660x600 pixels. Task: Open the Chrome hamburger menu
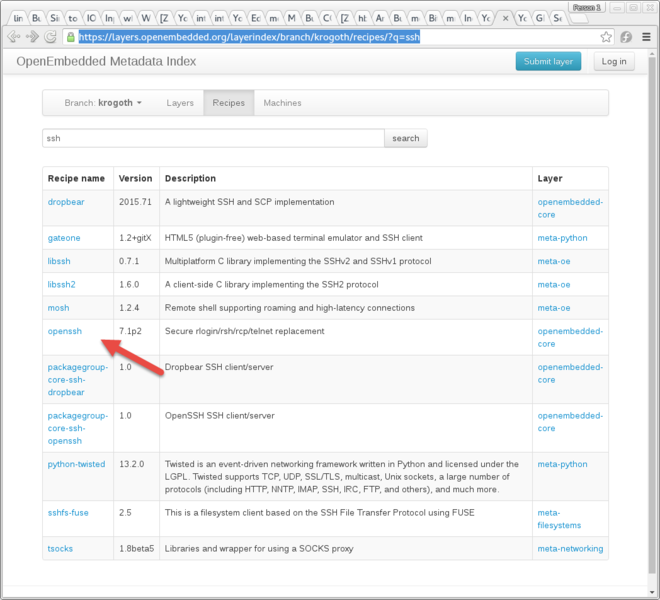(x=645, y=37)
